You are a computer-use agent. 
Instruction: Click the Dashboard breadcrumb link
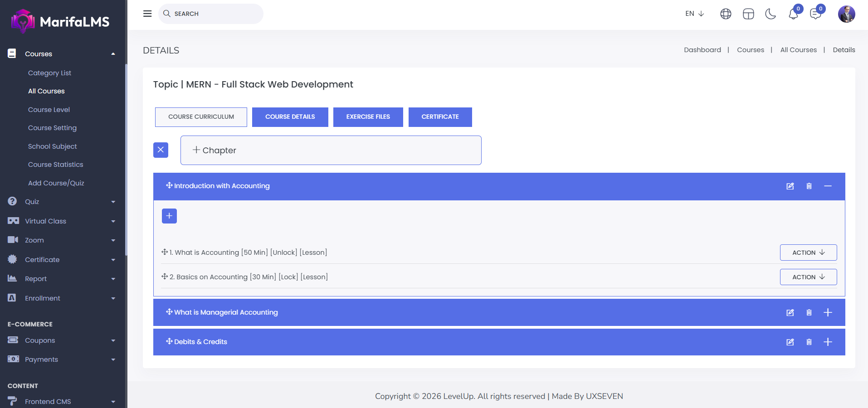click(x=702, y=50)
